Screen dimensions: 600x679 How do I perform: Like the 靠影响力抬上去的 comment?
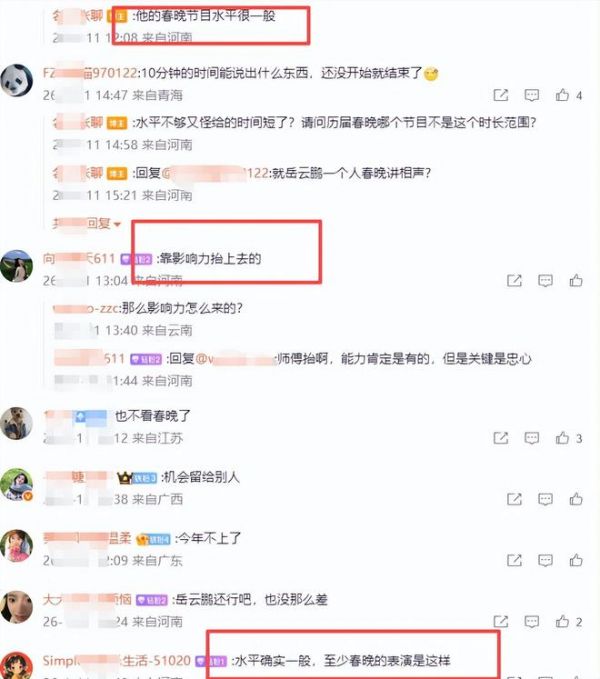pyautogui.click(x=576, y=281)
